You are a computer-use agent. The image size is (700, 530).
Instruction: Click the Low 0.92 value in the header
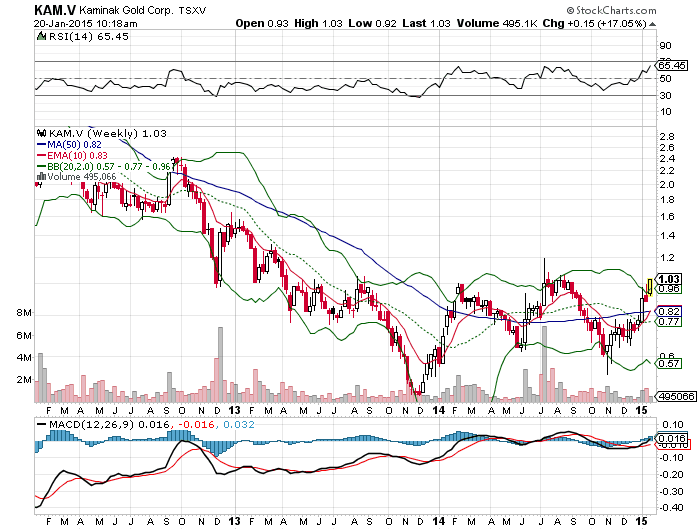(372, 23)
